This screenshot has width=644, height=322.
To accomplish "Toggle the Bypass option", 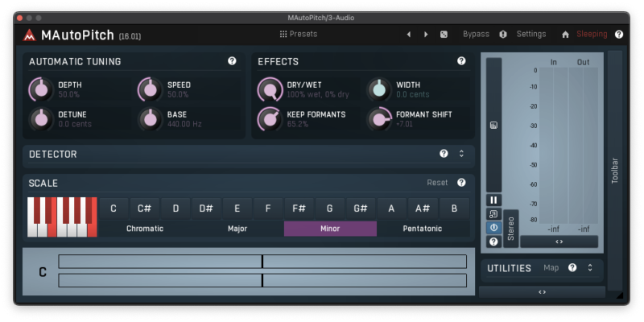I will (x=476, y=35).
